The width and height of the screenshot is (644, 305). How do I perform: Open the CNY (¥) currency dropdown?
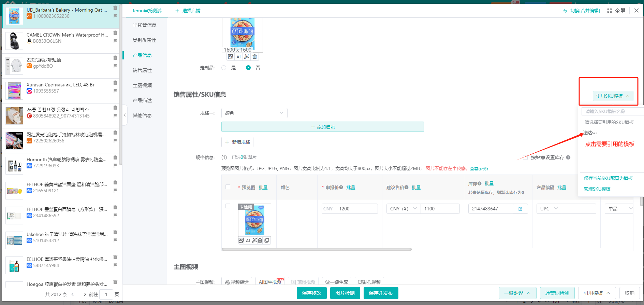point(404,209)
